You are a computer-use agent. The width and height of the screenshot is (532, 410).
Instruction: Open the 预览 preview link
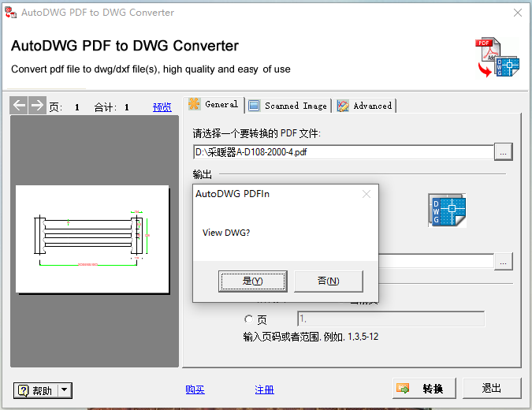point(162,107)
